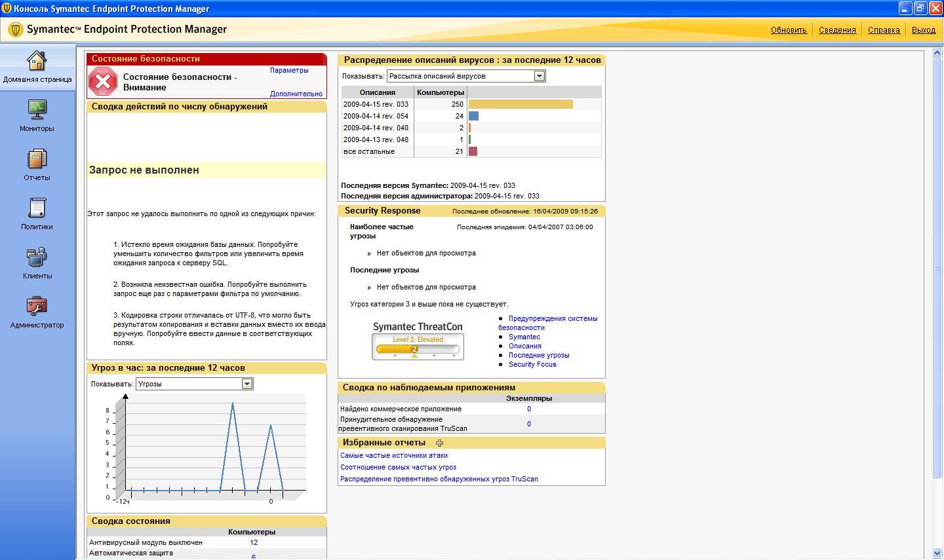The image size is (944, 560).
Task: Restore down the console window
Action: (920, 9)
